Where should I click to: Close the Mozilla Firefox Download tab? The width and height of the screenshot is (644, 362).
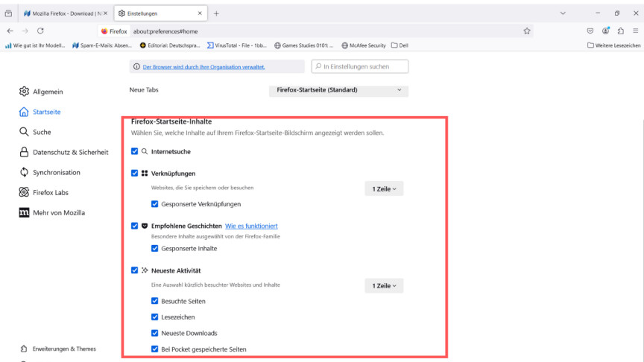click(106, 13)
